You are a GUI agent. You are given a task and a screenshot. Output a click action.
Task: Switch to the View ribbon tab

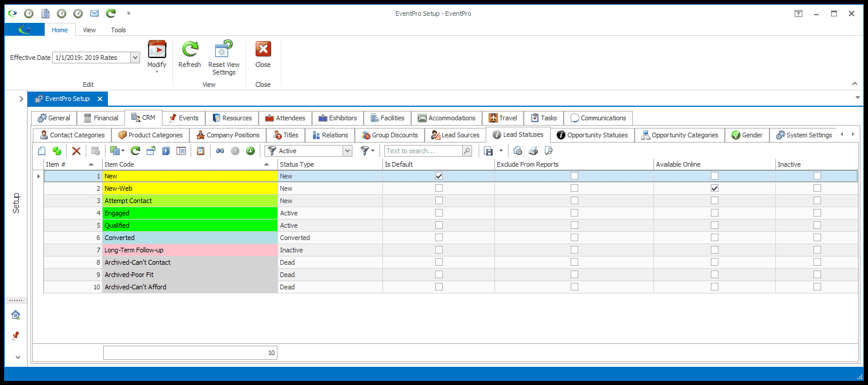[89, 30]
